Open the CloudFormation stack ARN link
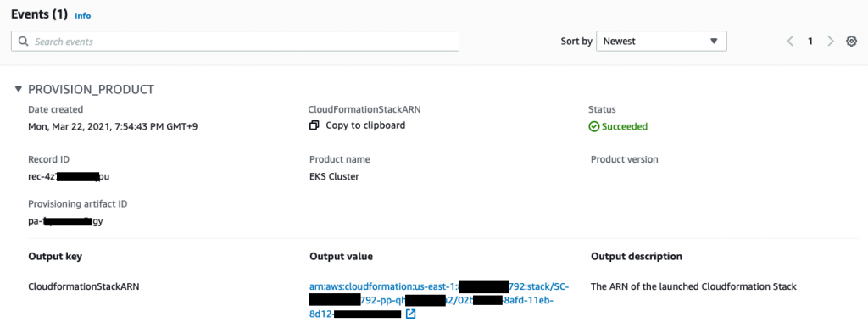 pyautogui.click(x=438, y=301)
